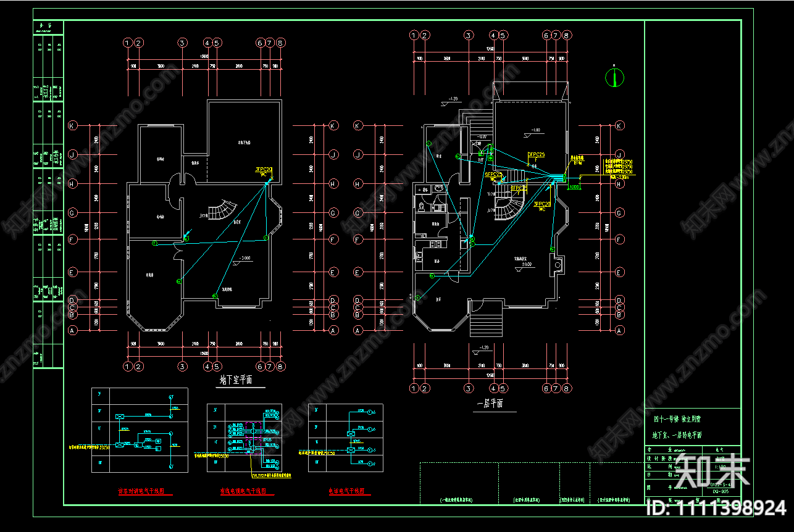The image size is (794, 532).
Task: Select title block text "地下室、一层弱电平面"
Action: point(677,435)
